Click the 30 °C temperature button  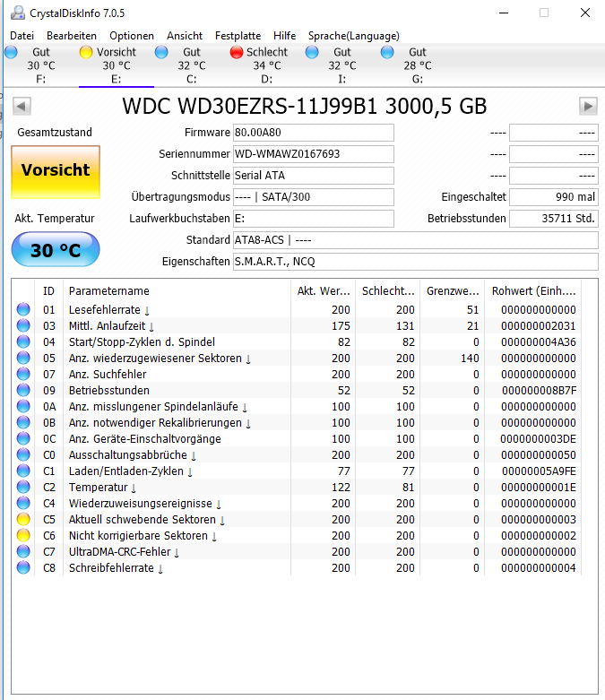point(56,249)
